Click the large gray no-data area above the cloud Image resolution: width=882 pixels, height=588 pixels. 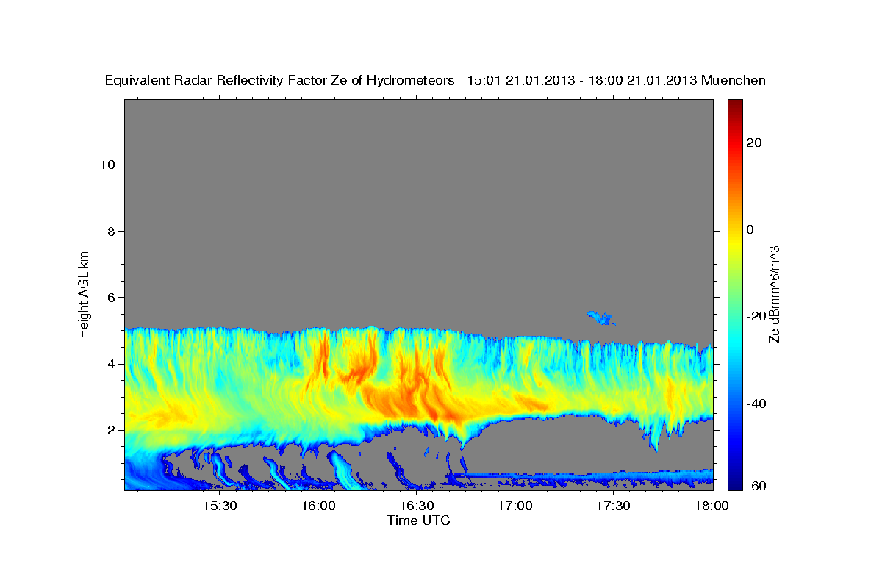point(419,213)
